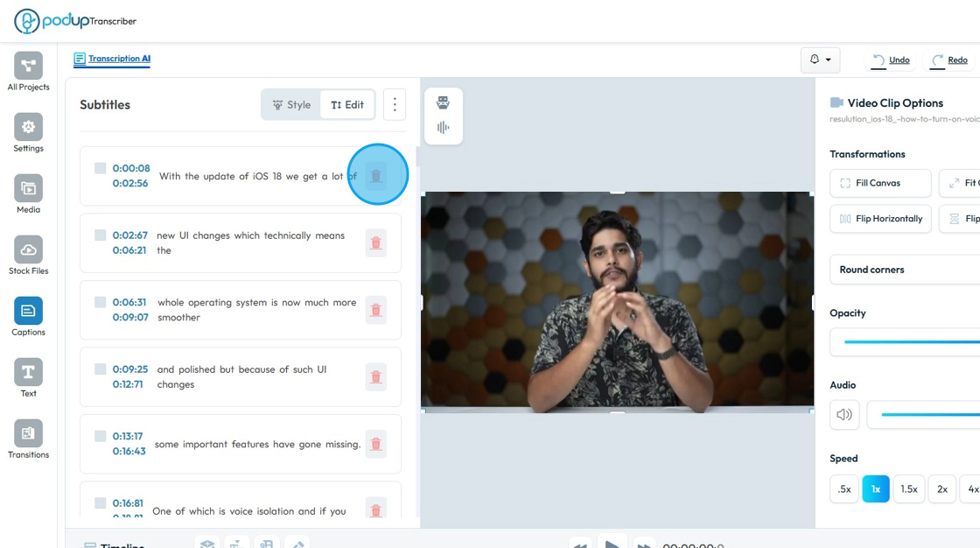Click the Video Clip Options camera icon
This screenshot has height=548, width=980.
pos(836,102)
